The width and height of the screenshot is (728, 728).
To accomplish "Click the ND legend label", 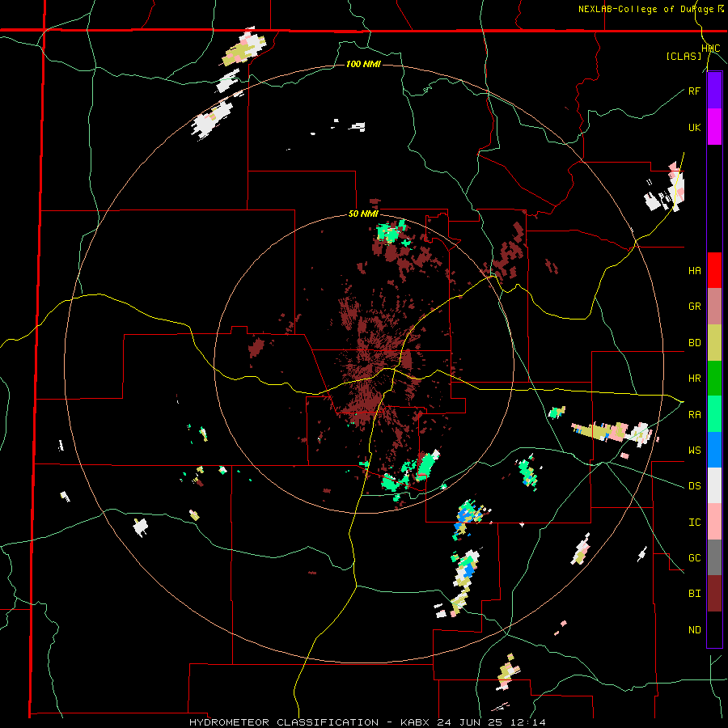I will click(694, 630).
